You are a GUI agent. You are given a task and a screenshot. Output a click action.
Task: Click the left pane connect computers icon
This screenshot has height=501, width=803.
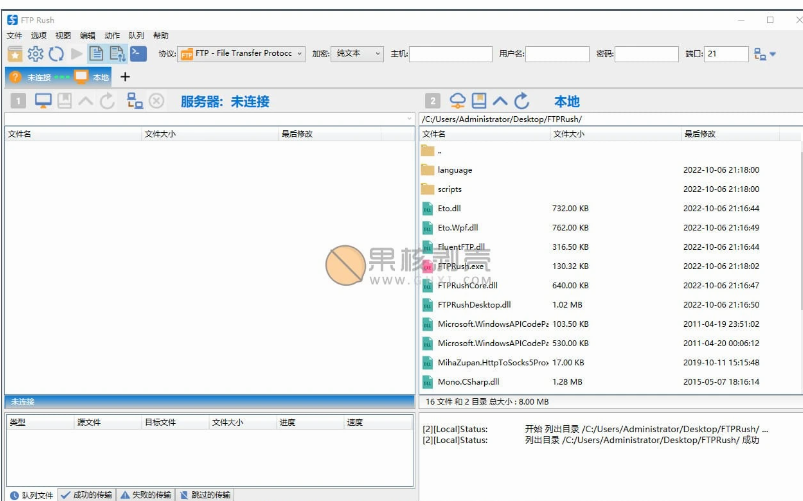coord(135,101)
